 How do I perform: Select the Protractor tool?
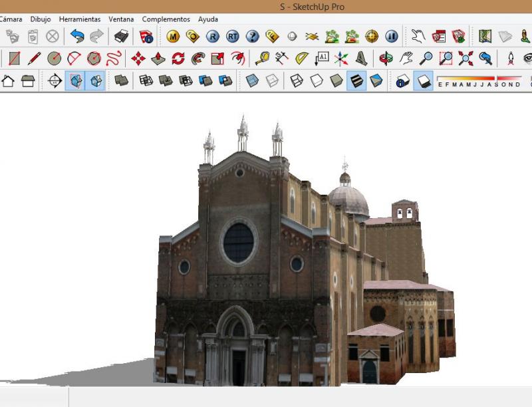(x=302, y=59)
